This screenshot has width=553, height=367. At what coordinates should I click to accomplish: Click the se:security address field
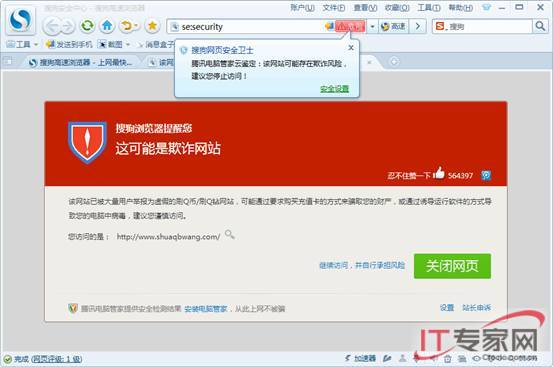tap(247, 26)
